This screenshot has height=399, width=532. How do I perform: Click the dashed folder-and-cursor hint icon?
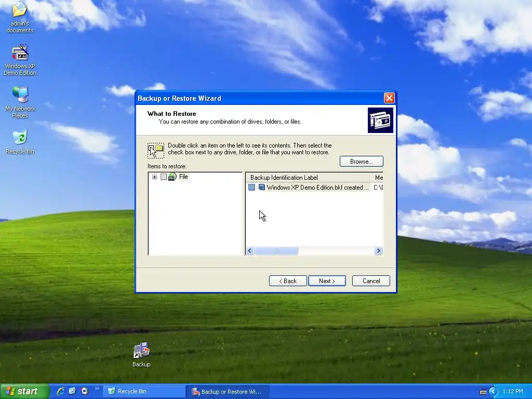(156, 150)
